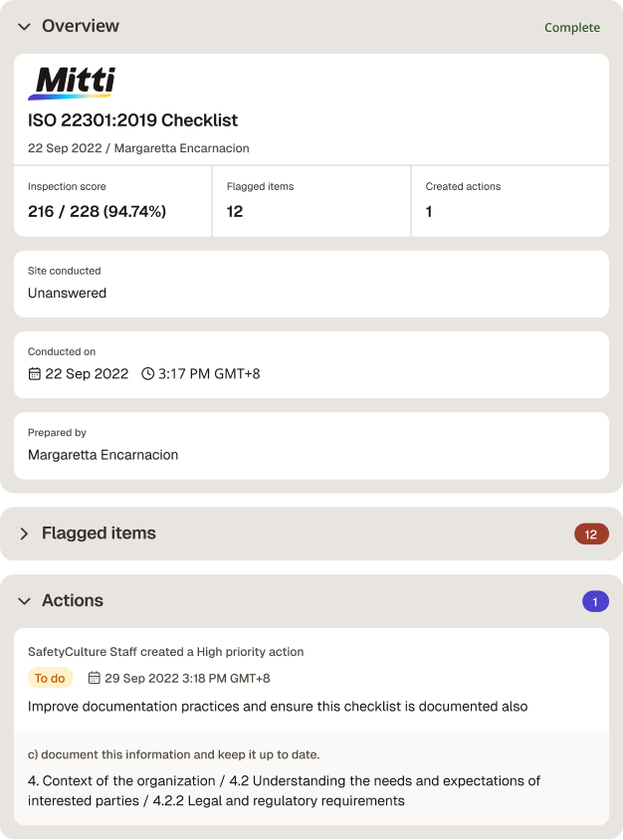Image resolution: width=623 pixels, height=840 pixels.
Task: Click the To do status tag
Action: (x=50, y=678)
